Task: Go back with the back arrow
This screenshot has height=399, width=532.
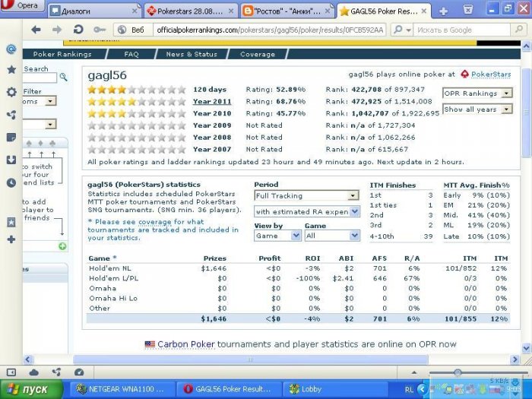Action: (36, 30)
